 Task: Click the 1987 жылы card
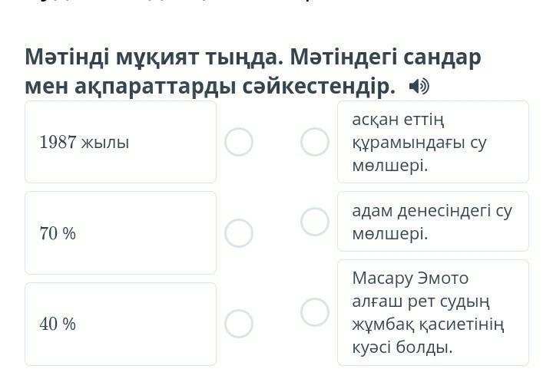[121, 142]
